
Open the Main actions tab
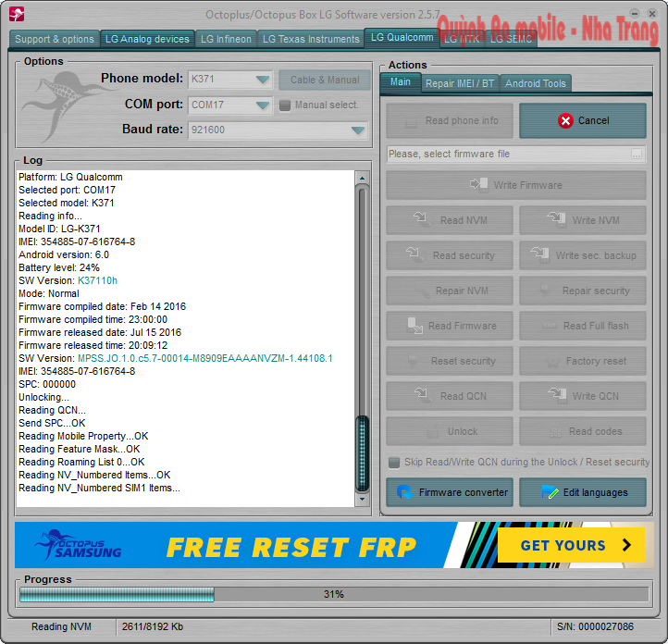pos(401,82)
